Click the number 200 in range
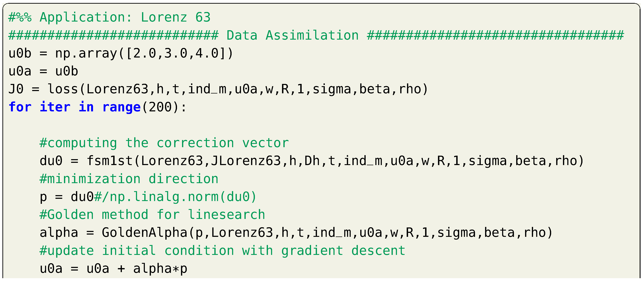This screenshot has width=644, height=282. 160,107
